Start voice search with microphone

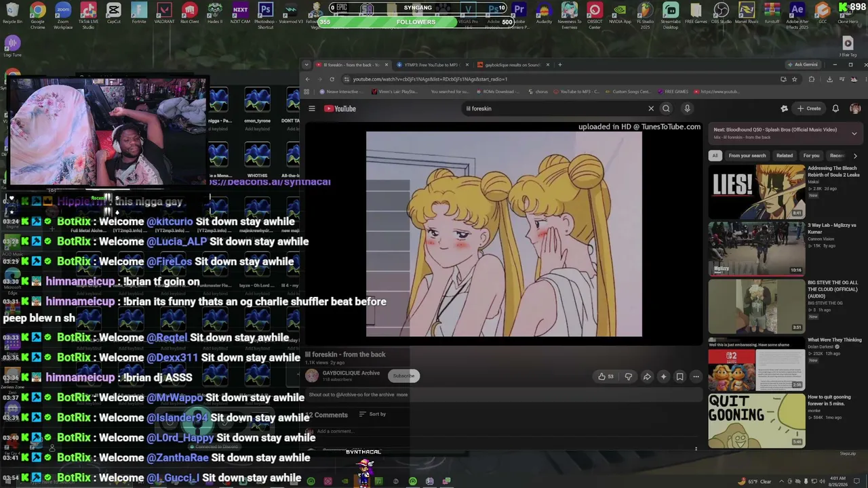pyautogui.click(x=687, y=108)
